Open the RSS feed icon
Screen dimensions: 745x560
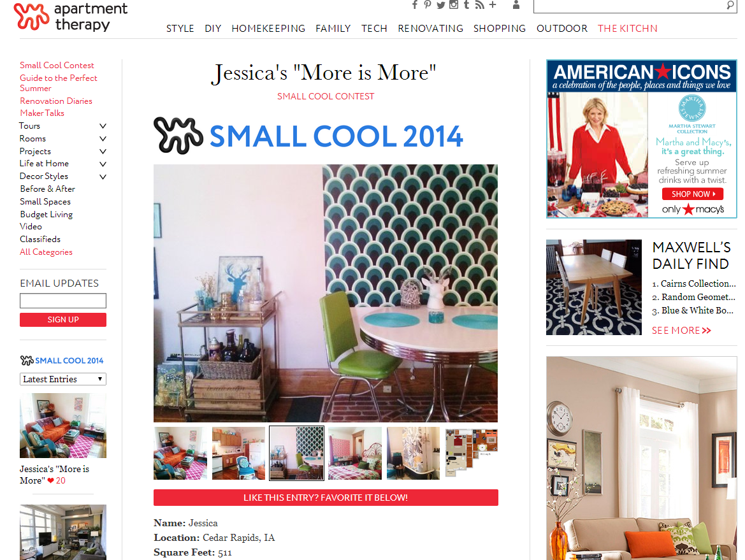click(479, 5)
